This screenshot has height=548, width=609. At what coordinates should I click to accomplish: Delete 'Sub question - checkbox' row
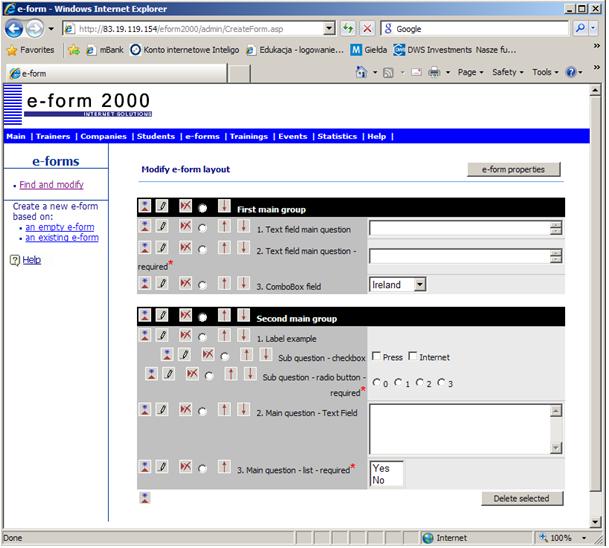(x=208, y=355)
